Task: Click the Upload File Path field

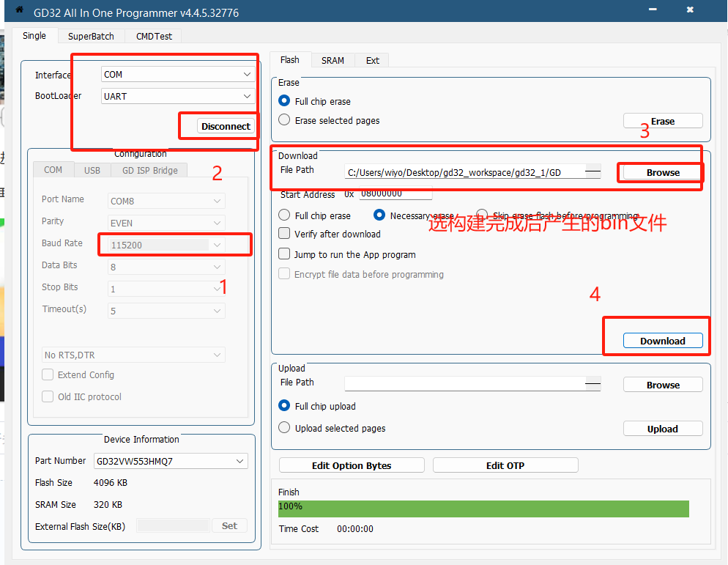Action: tap(472, 384)
